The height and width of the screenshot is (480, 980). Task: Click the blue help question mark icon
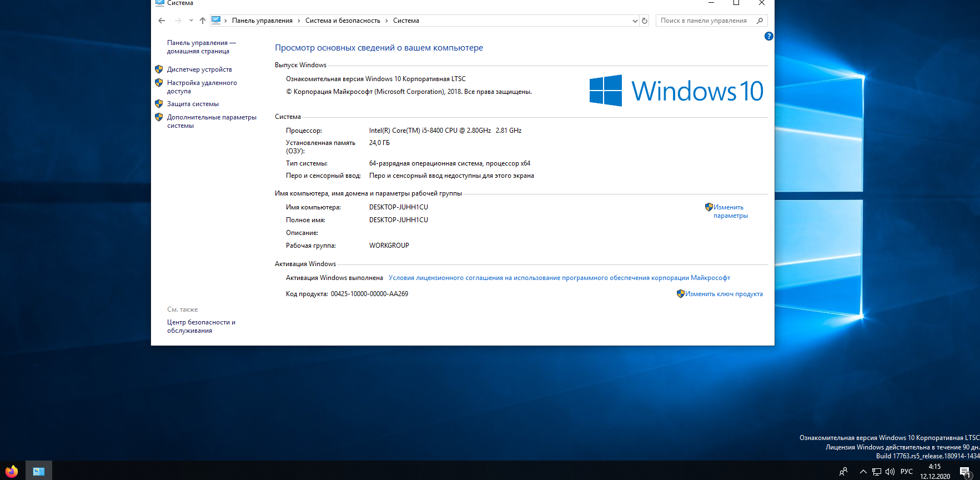click(768, 36)
